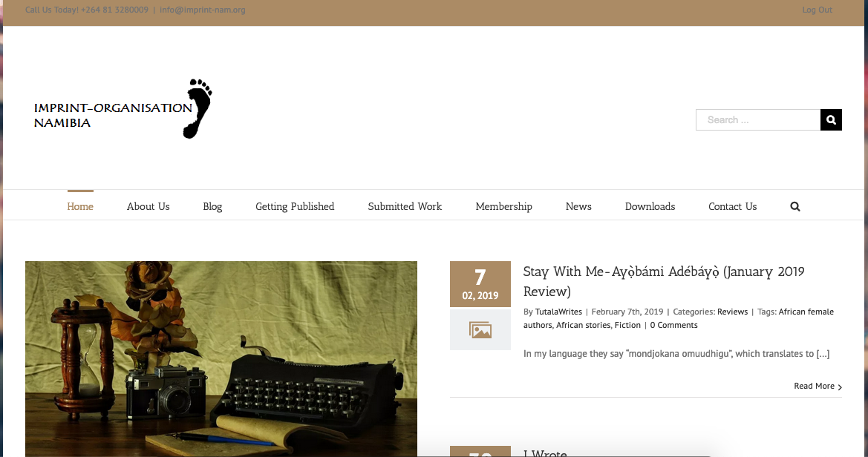Image resolution: width=868 pixels, height=457 pixels.
Task: Click the image post-format icon below date
Action: [x=480, y=330]
